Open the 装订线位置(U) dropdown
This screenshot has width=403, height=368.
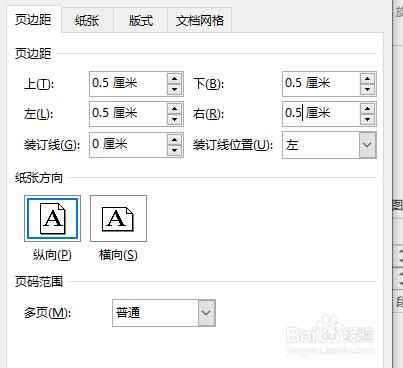point(329,145)
